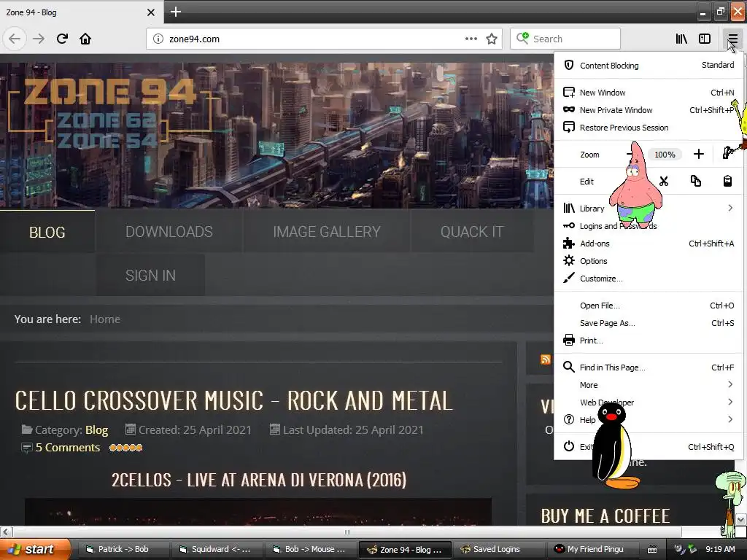Viewport: 747px width, 560px height.
Task: Open the IMAGE GALLERY tab
Action: click(x=327, y=232)
